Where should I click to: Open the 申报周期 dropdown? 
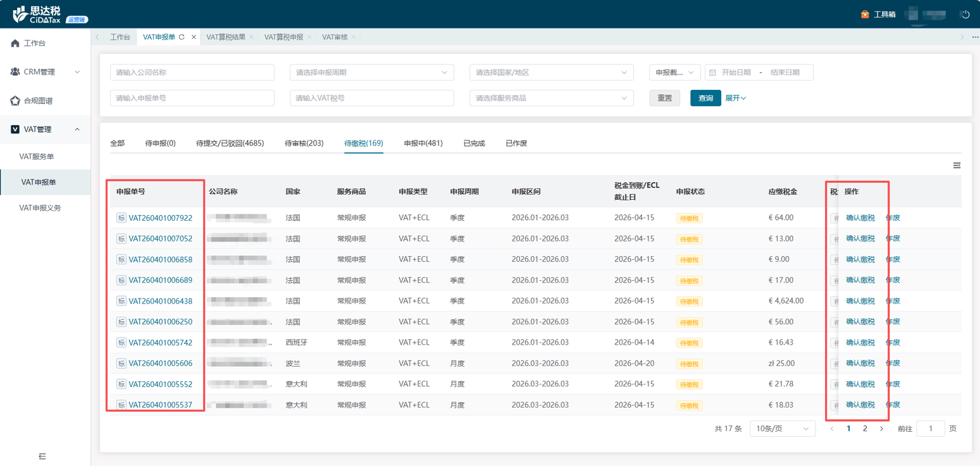pyautogui.click(x=371, y=73)
